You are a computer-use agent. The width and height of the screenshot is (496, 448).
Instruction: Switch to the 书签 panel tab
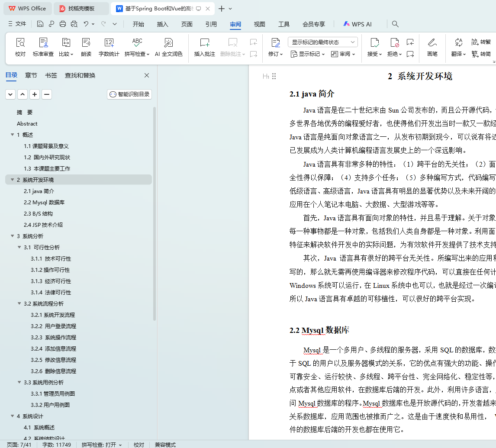pos(51,75)
